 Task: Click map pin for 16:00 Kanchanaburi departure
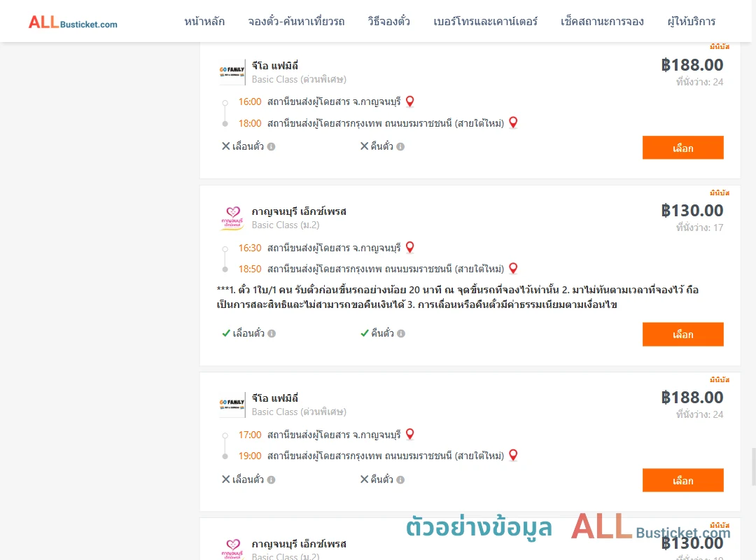[409, 101]
